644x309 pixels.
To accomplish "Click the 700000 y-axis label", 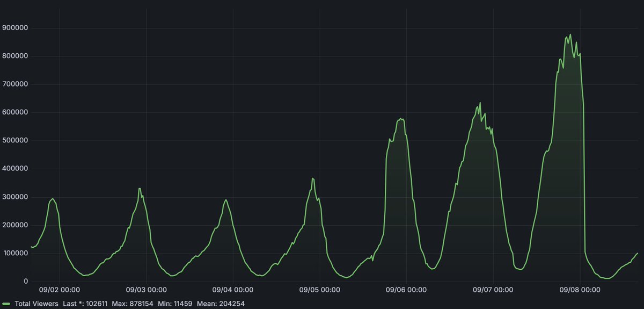I will tap(15, 84).
